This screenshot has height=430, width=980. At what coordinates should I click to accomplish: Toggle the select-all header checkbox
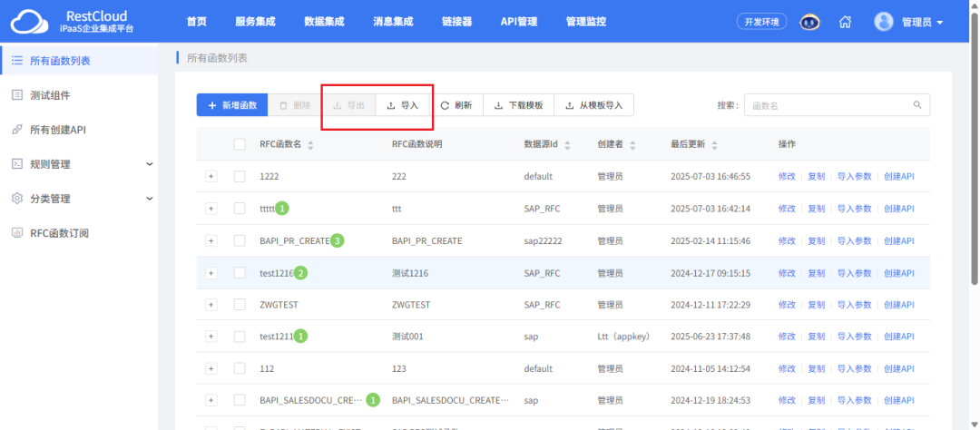(240, 144)
